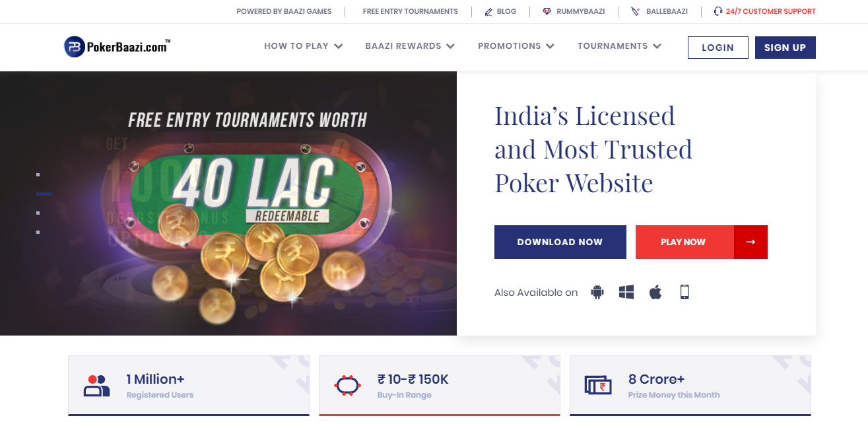Open BalleBaazi link with bat icon
This screenshot has height=430, width=868.
(x=659, y=11)
